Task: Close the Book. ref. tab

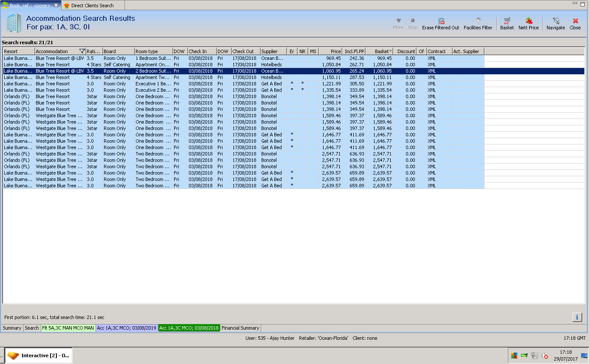Action: (x=56, y=6)
